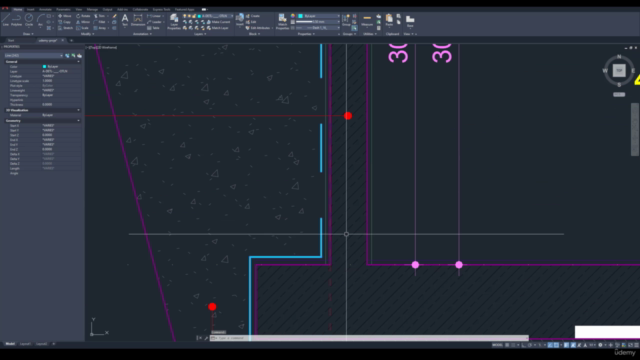640x360 pixels.
Task: Toggle ortho mode in status bar
Action: pos(524,345)
